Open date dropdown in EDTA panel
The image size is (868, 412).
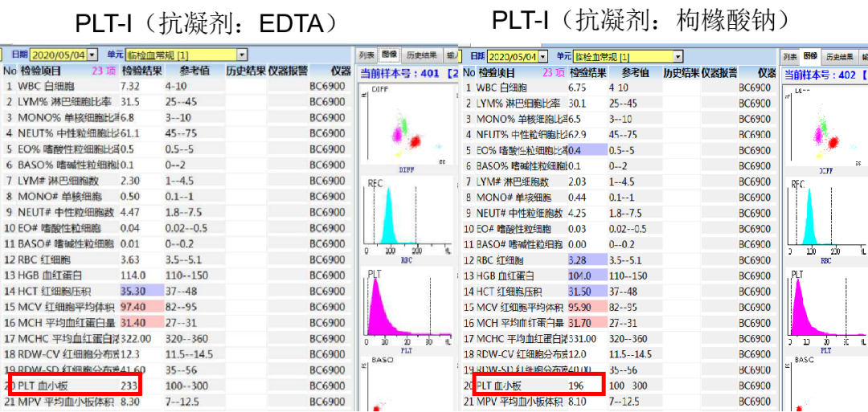(92, 55)
